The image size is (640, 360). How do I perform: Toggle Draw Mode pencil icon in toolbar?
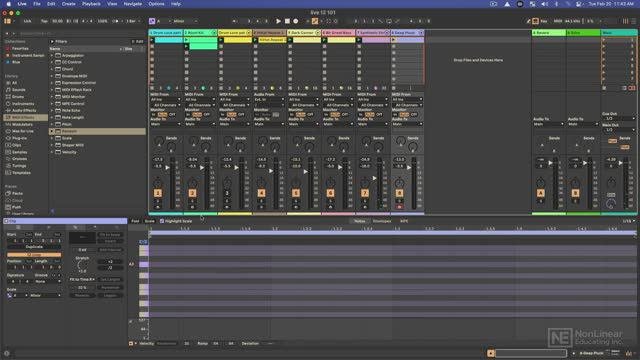[x=528, y=21]
